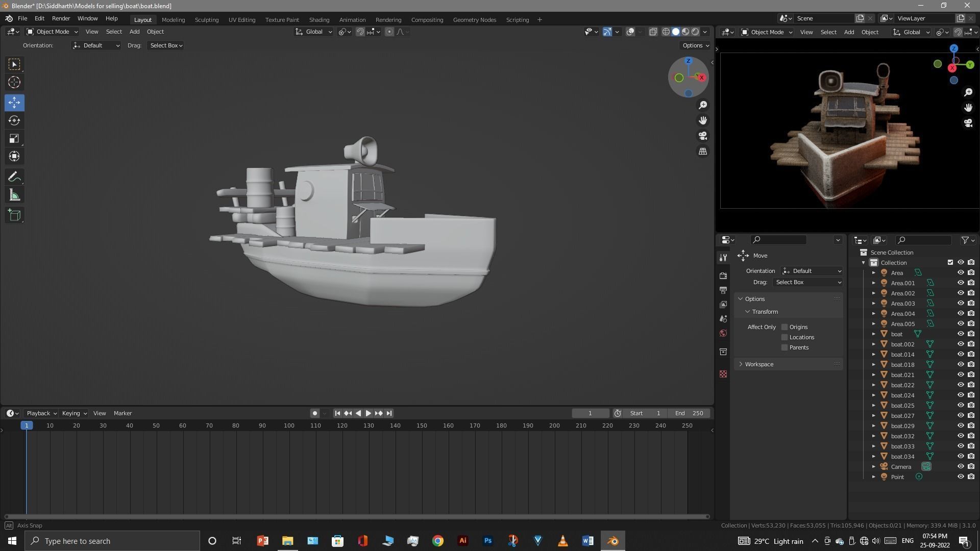This screenshot has width=980, height=551.
Task: Open the Object Mode dropdown in main viewport
Action: (x=52, y=32)
